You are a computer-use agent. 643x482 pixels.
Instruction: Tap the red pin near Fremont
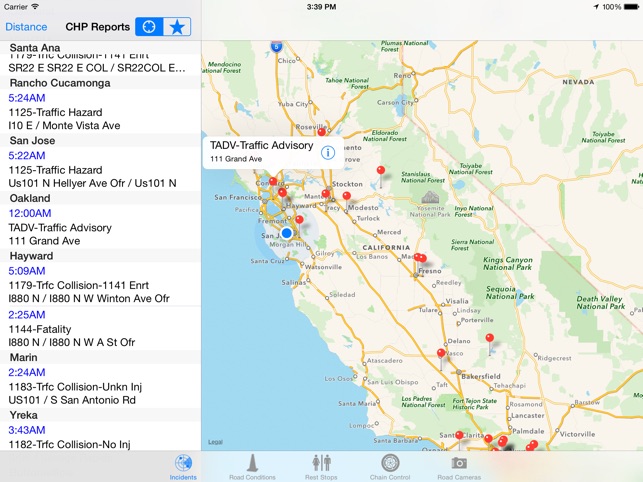click(300, 219)
